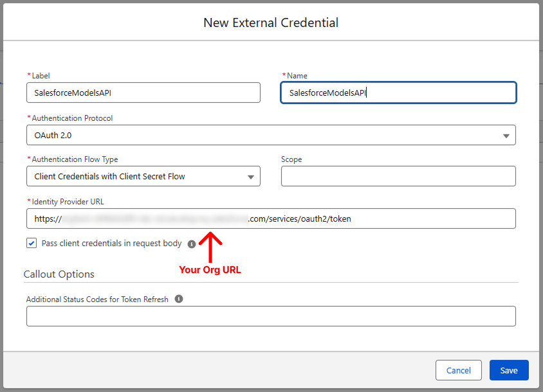Click the New External Credential title
Viewport: 543px width, 392px height.
[x=271, y=23]
